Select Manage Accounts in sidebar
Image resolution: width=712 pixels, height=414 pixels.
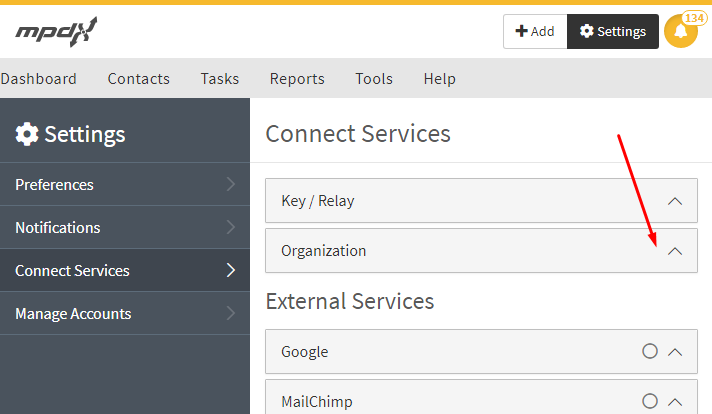tap(73, 314)
